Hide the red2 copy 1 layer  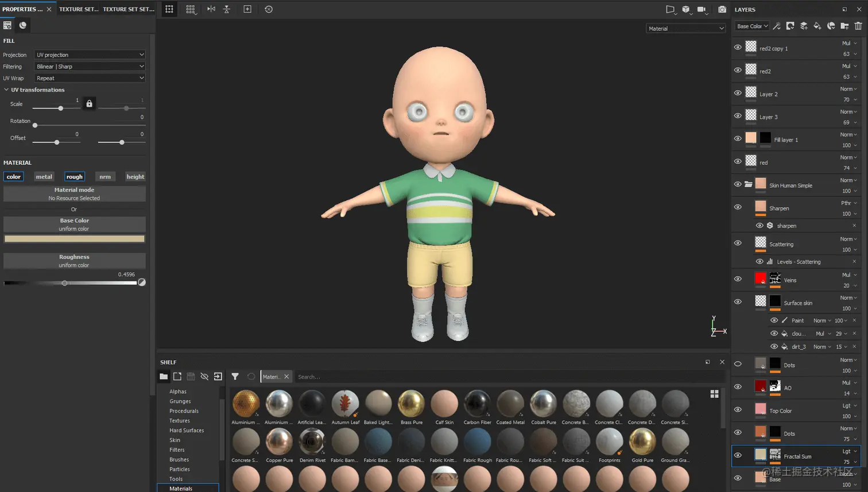738,48
